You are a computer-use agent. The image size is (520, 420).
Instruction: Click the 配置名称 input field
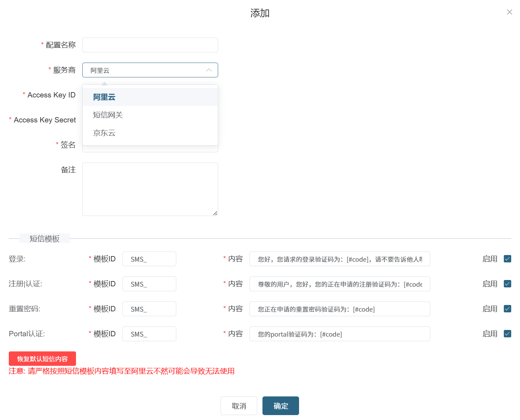pos(150,45)
